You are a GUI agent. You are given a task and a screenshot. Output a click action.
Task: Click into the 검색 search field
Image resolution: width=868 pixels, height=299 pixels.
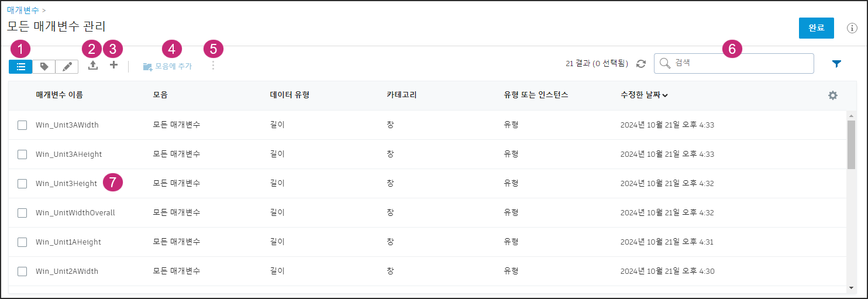coord(737,63)
